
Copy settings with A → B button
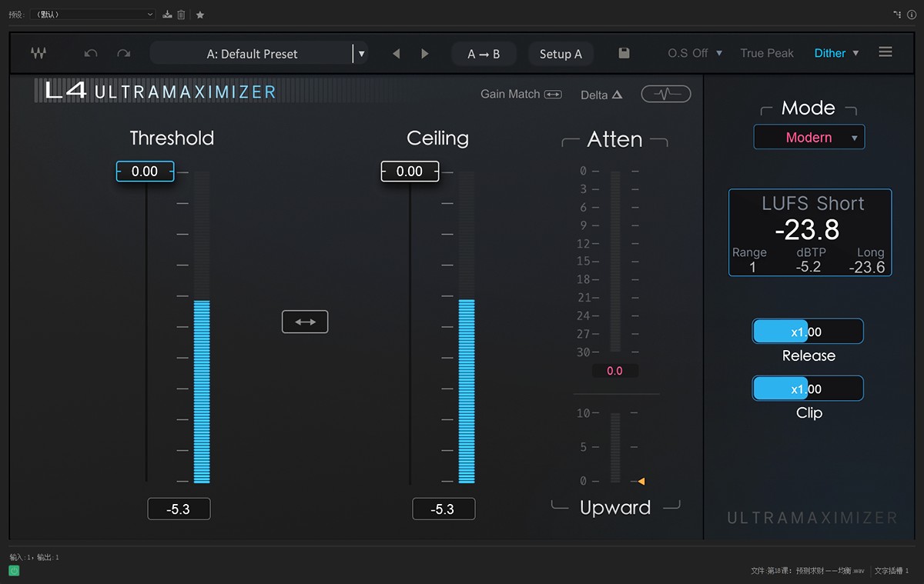[x=484, y=54]
